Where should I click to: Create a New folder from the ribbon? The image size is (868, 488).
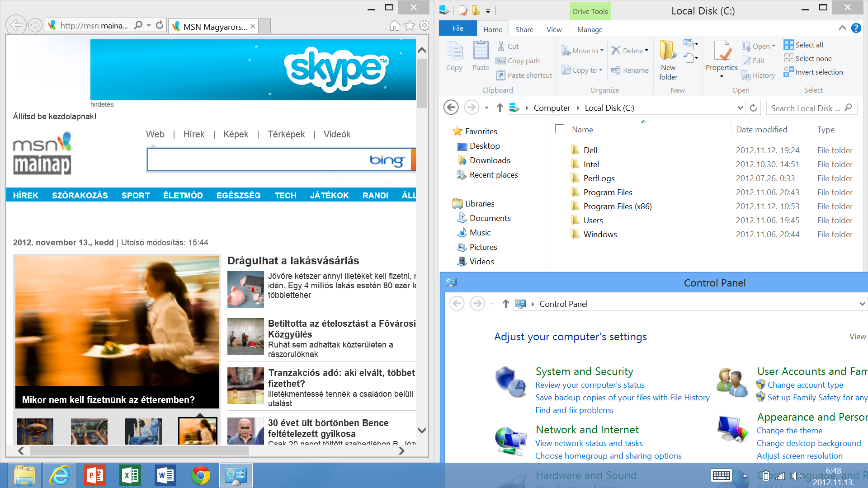[668, 61]
